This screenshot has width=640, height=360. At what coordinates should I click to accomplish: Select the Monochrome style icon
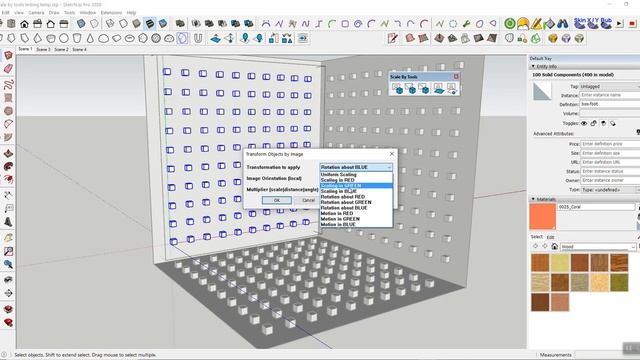[162, 24]
